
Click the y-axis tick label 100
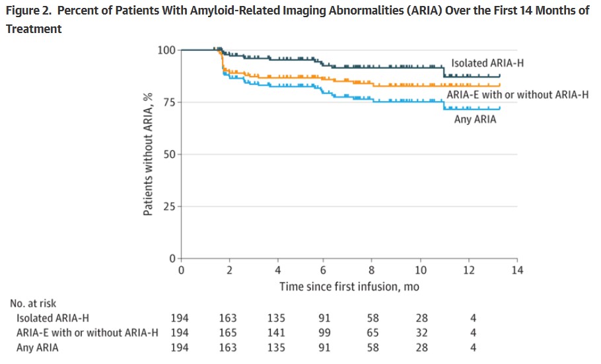[x=167, y=50]
